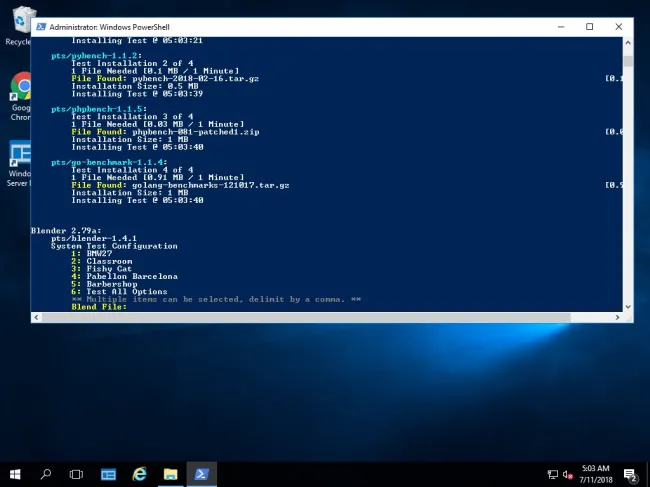
Task: Open Google Chrome from the desktop
Action: (x=20, y=90)
